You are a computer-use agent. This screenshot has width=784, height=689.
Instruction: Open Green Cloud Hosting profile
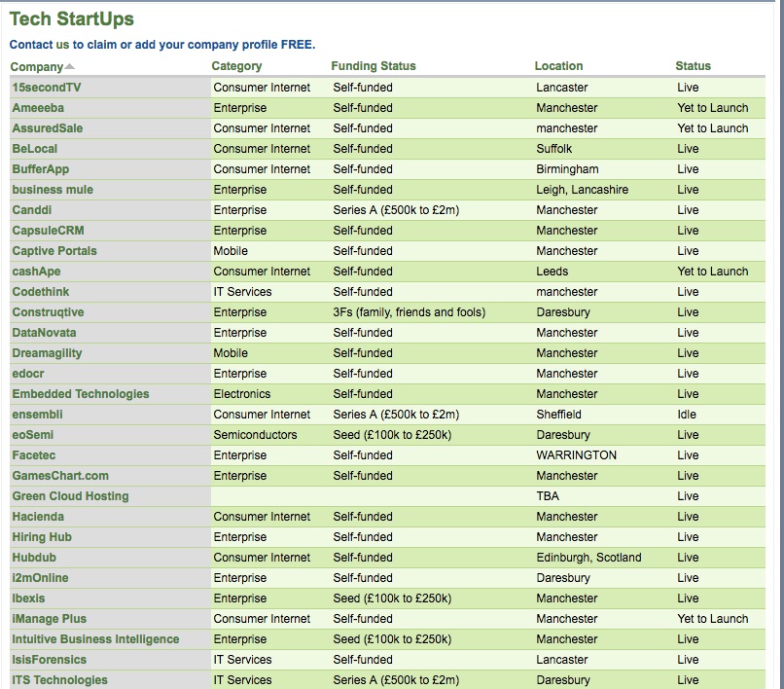(70, 496)
